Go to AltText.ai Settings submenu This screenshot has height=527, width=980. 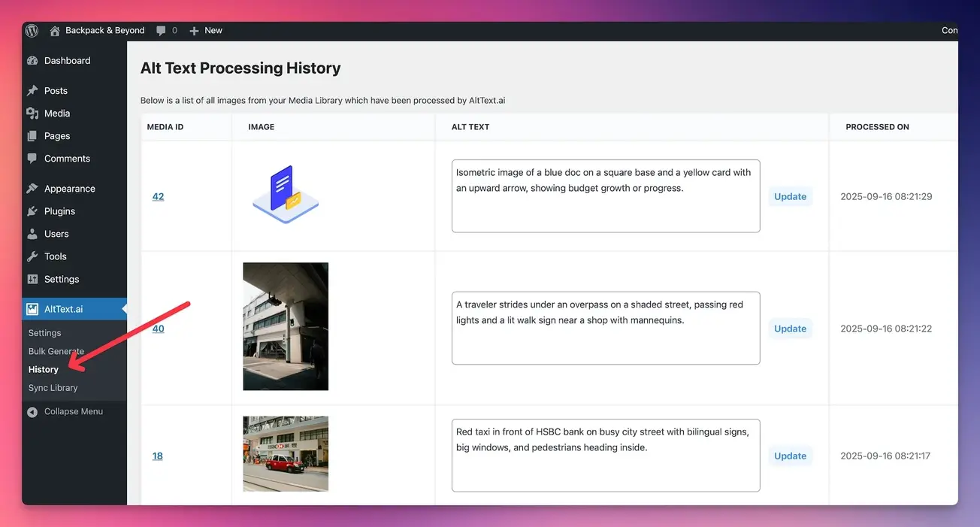[44, 333]
